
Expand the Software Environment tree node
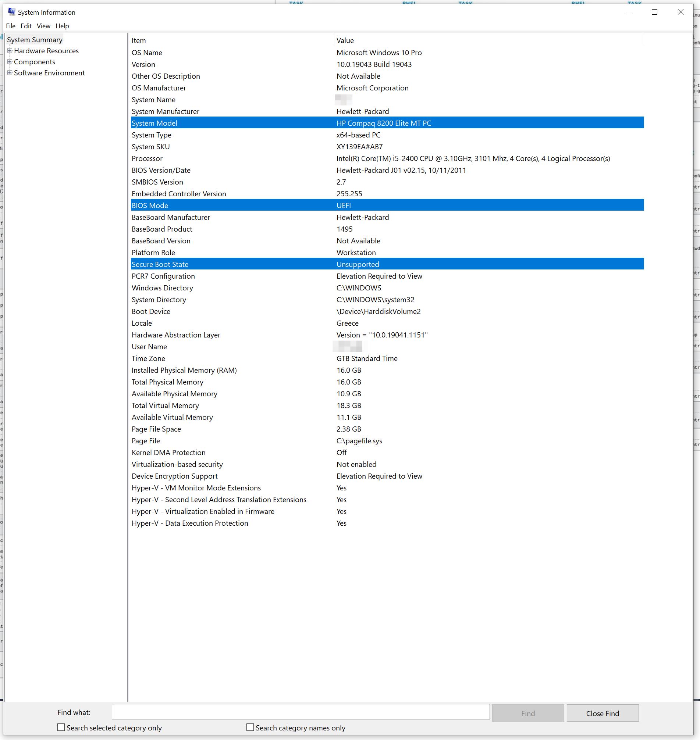click(9, 73)
